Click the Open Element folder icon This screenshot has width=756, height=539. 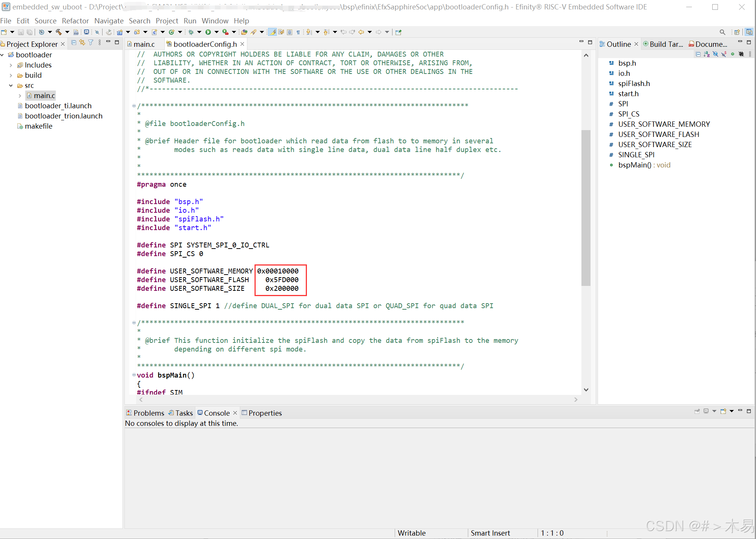click(x=244, y=32)
